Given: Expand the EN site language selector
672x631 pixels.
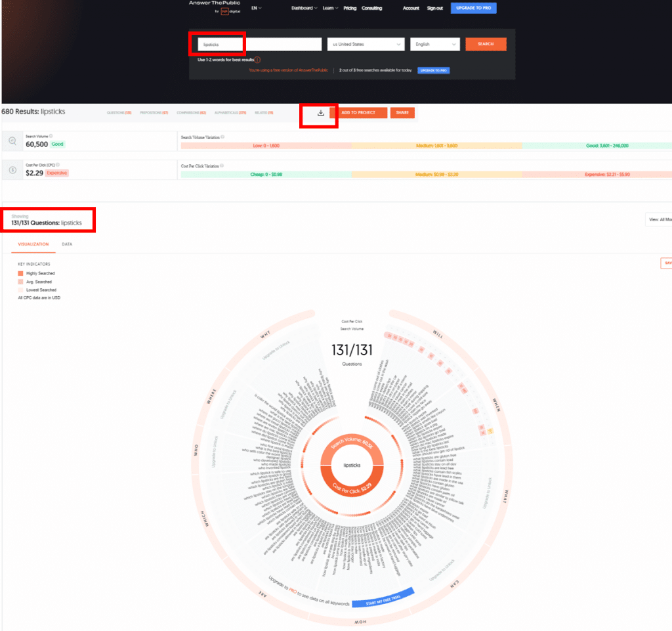Looking at the screenshot, I should 256,8.
